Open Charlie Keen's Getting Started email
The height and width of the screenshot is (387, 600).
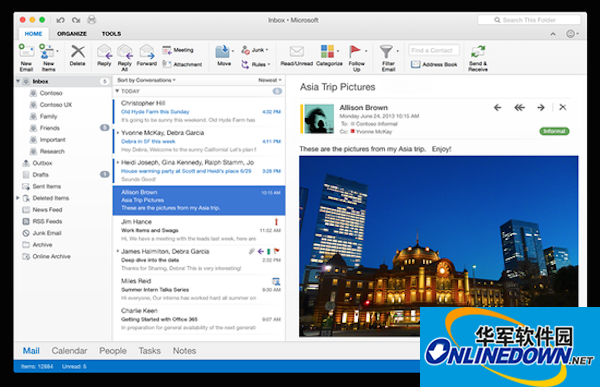click(x=199, y=319)
